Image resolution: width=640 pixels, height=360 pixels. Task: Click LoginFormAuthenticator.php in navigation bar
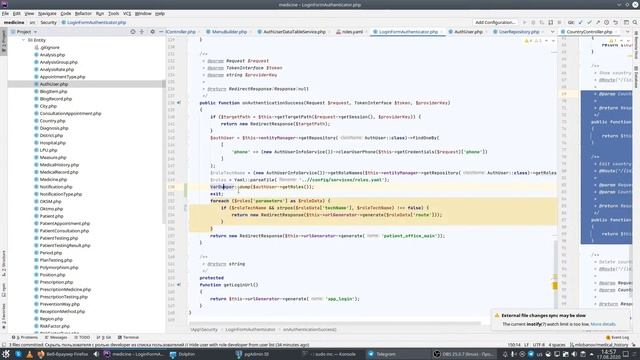pyautogui.click(x=94, y=22)
